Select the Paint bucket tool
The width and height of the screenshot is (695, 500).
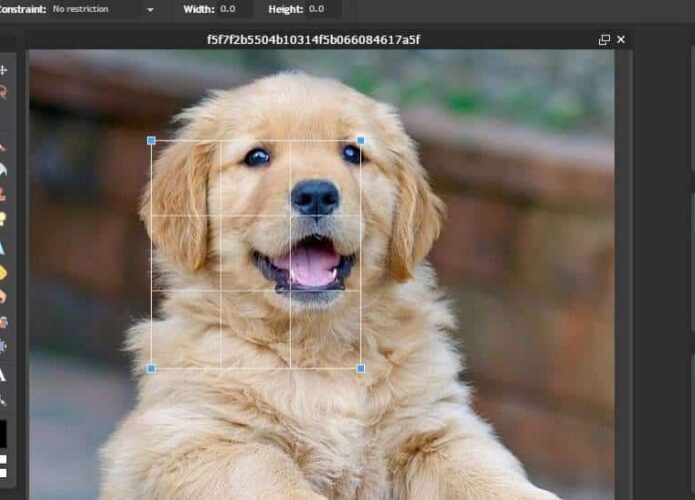(x=3, y=170)
